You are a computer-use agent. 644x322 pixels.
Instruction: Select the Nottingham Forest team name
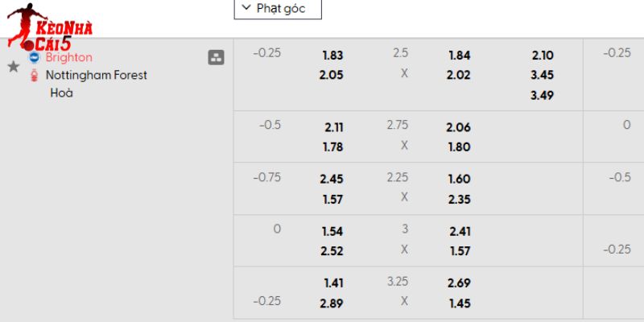pyautogui.click(x=97, y=76)
